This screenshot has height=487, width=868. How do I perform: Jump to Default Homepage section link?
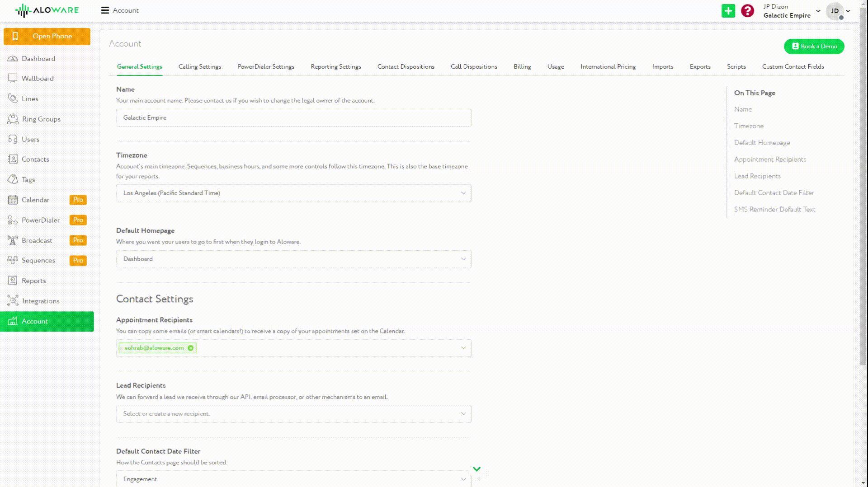tap(762, 143)
